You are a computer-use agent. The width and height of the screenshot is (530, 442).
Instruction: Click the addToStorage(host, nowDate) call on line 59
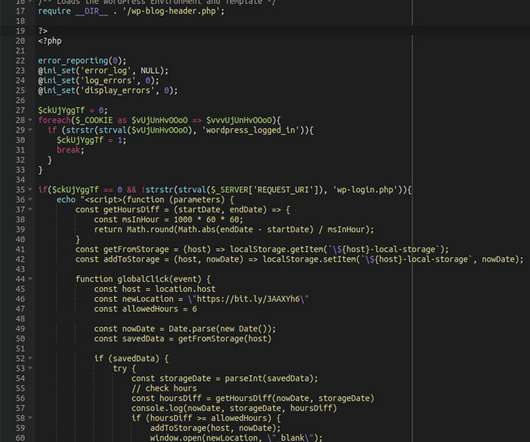(x=215, y=428)
